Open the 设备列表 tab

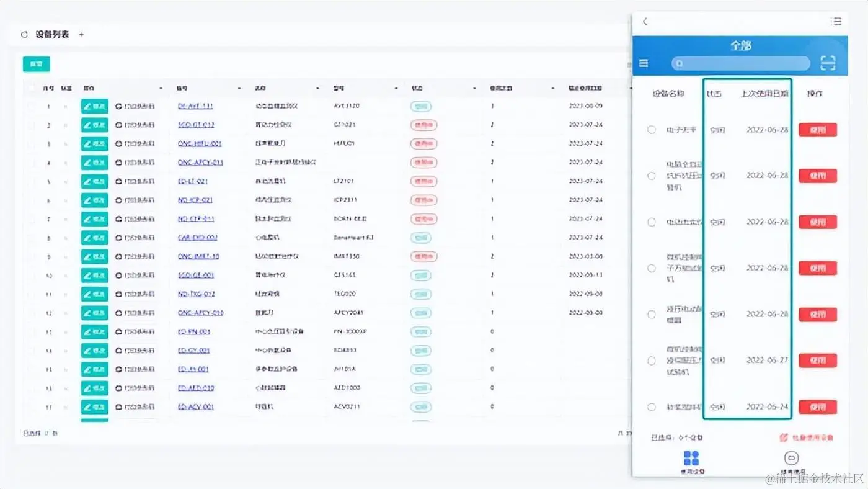pos(52,35)
